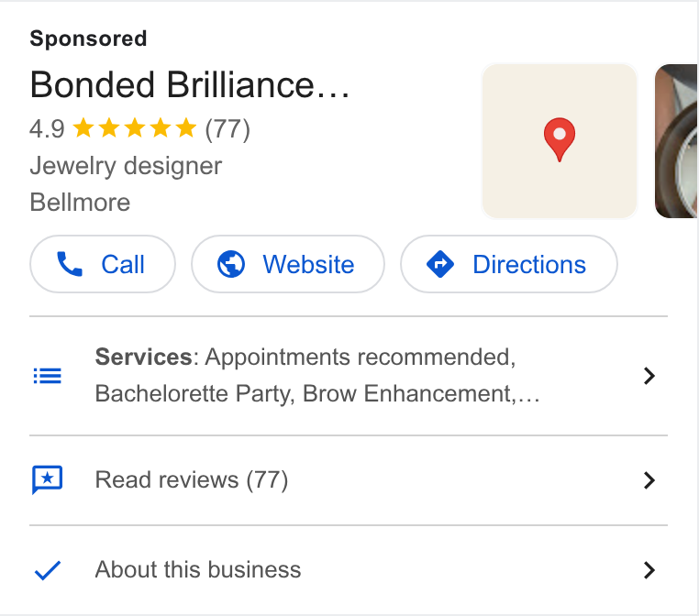699x616 pixels.
Task: Open the Call button
Action: [103, 264]
